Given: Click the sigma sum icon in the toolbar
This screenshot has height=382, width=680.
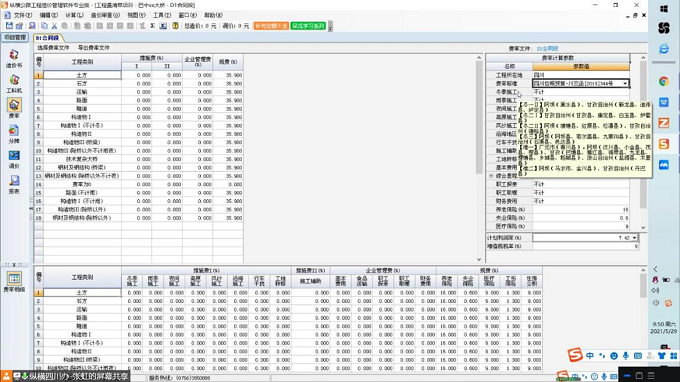Looking at the screenshot, I should (x=153, y=26).
